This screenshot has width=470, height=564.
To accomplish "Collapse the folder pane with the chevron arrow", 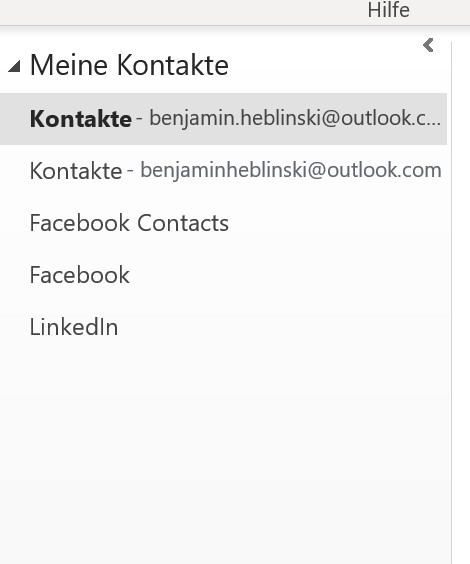I will 428,45.
